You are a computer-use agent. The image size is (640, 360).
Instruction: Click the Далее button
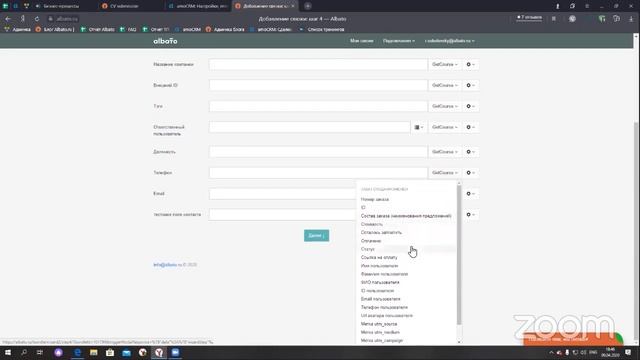(x=316, y=236)
